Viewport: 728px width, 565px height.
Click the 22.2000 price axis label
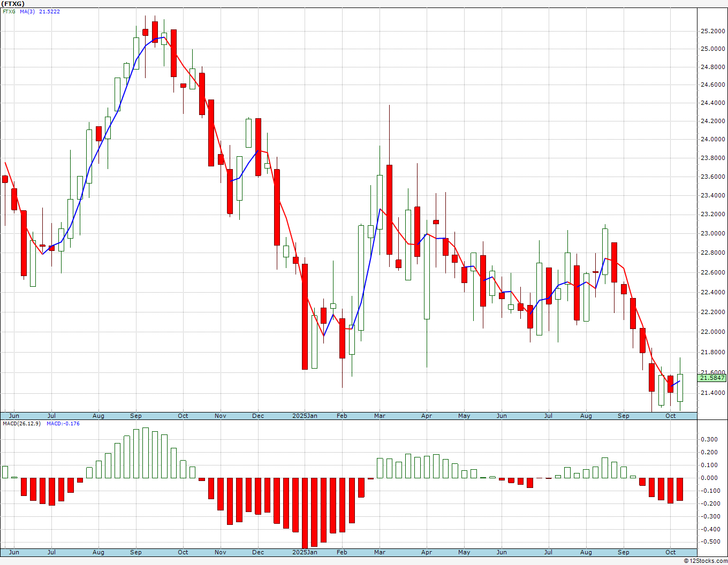click(x=712, y=312)
